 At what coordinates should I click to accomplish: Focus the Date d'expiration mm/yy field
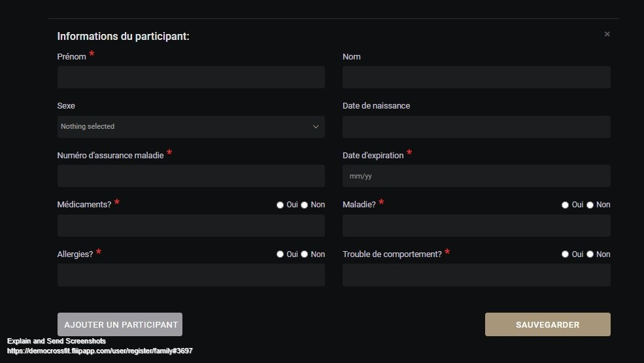[476, 176]
